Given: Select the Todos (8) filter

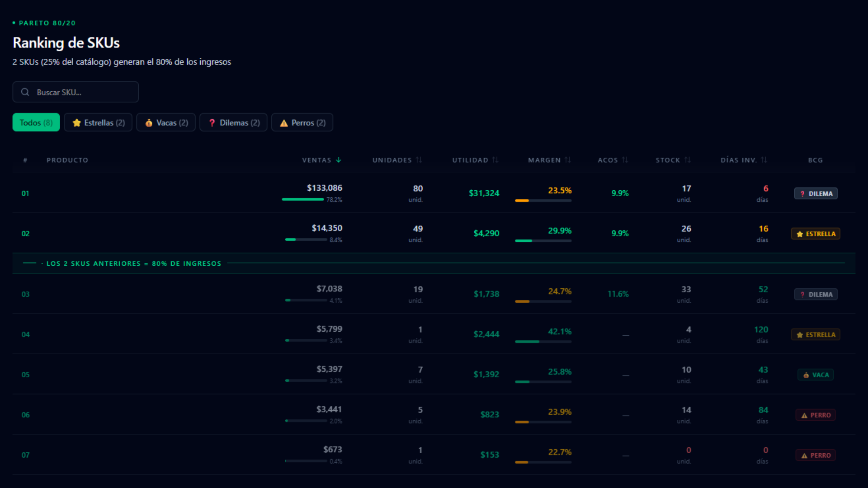Looking at the screenshot, I should (36, 122).
